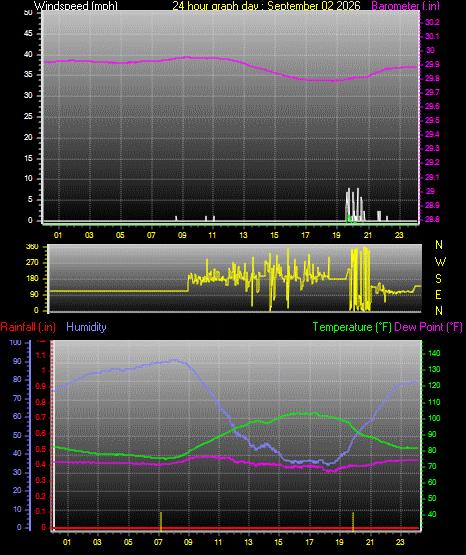Click the 25 value on windspeed axis
466x555 pixels.
28,116
